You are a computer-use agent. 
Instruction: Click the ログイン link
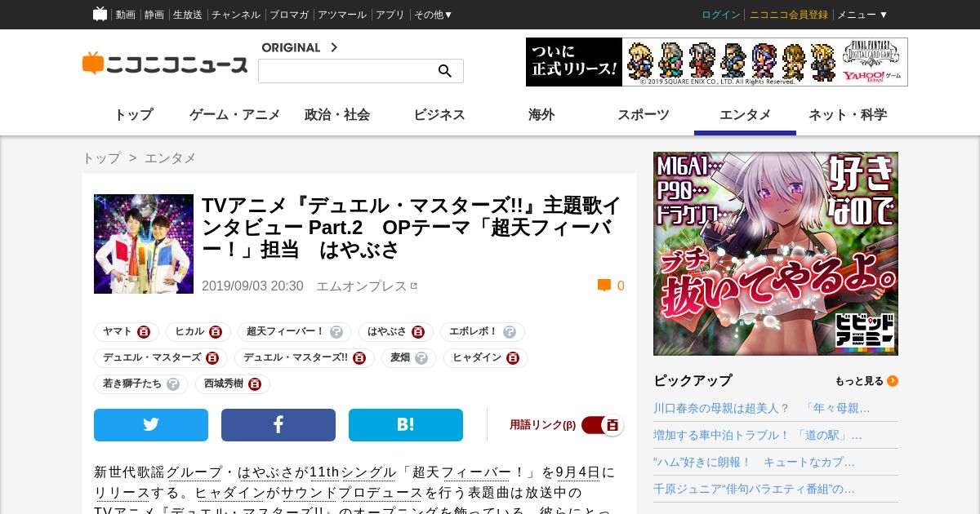721,15
